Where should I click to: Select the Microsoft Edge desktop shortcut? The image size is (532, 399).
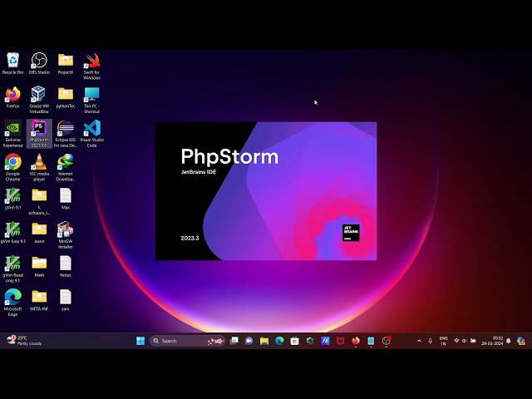[13, 303]
